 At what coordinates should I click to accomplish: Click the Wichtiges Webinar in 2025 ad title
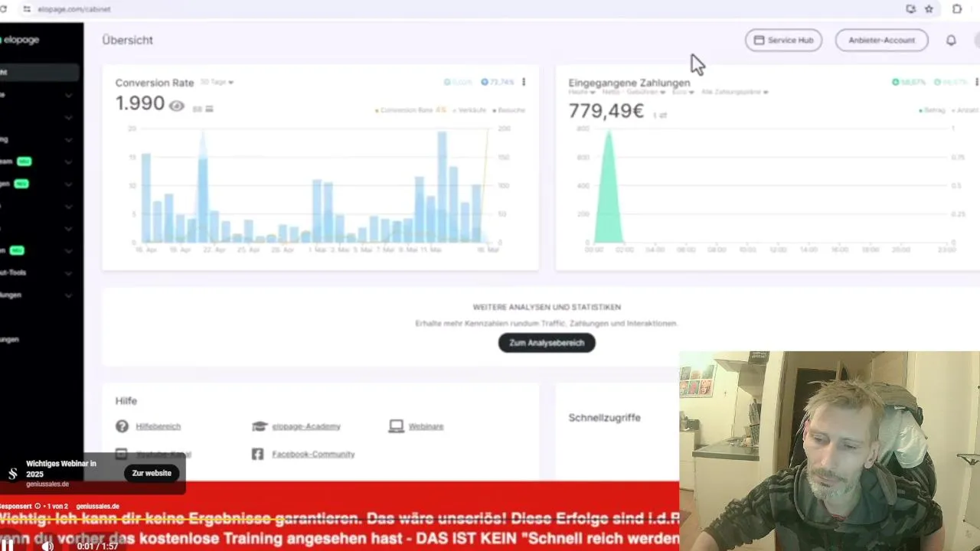[x=61, y=468]
